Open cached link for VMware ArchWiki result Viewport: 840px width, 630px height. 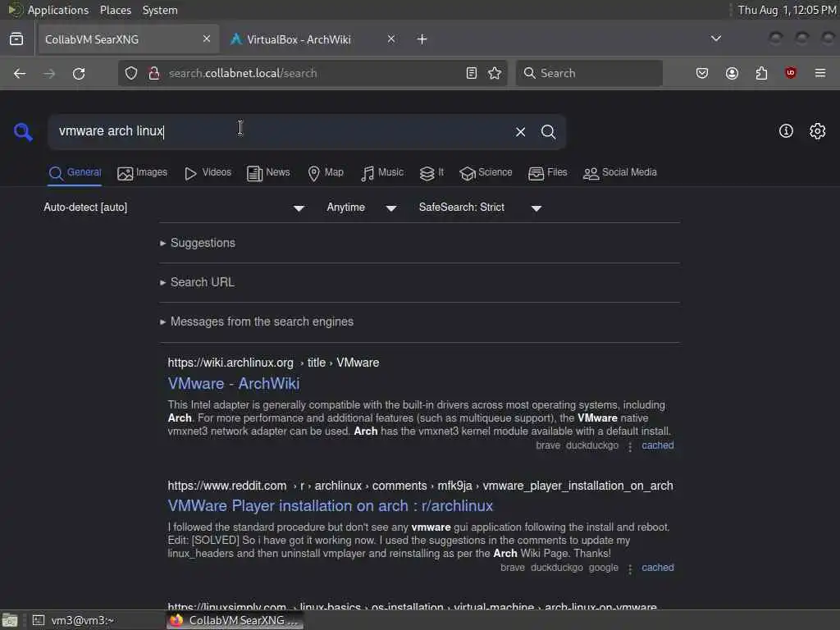(658, 445)
